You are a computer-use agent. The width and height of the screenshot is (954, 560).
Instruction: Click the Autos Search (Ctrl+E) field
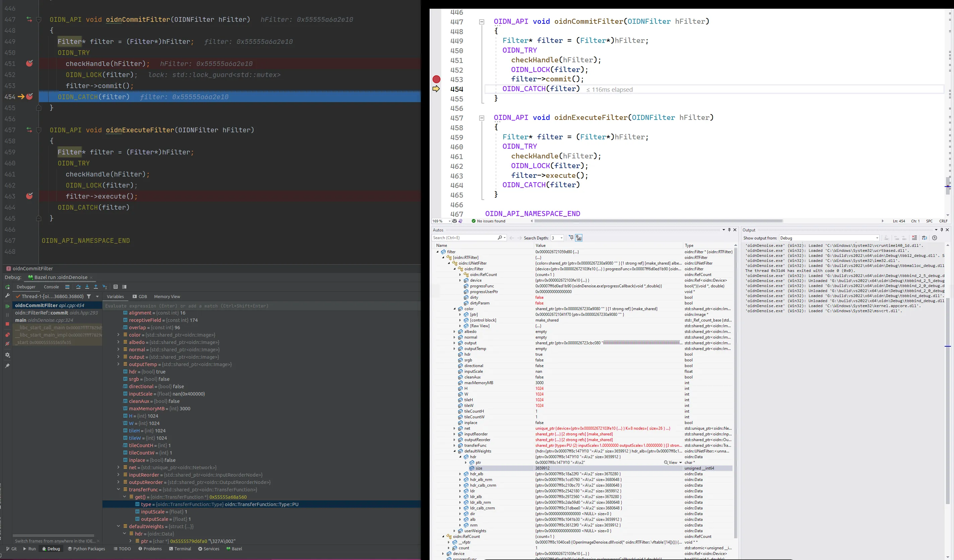tap(464, 238)
